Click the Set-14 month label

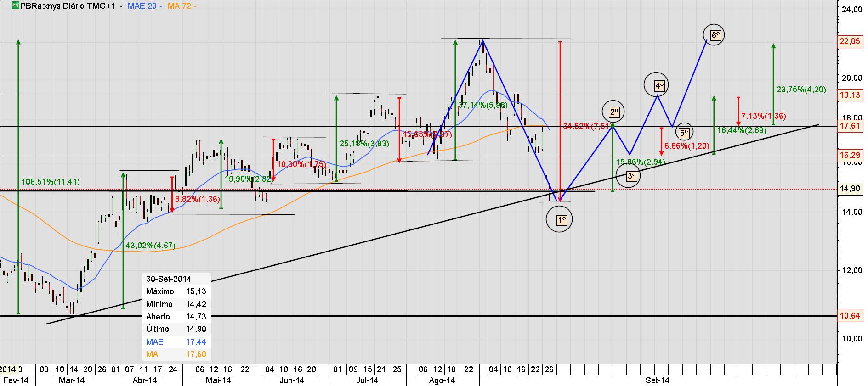click(658, 380)
